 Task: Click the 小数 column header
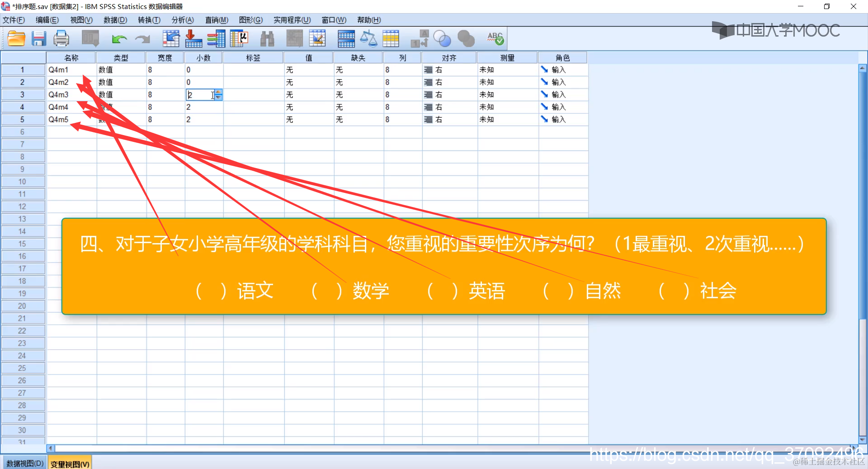pos(203,58)
